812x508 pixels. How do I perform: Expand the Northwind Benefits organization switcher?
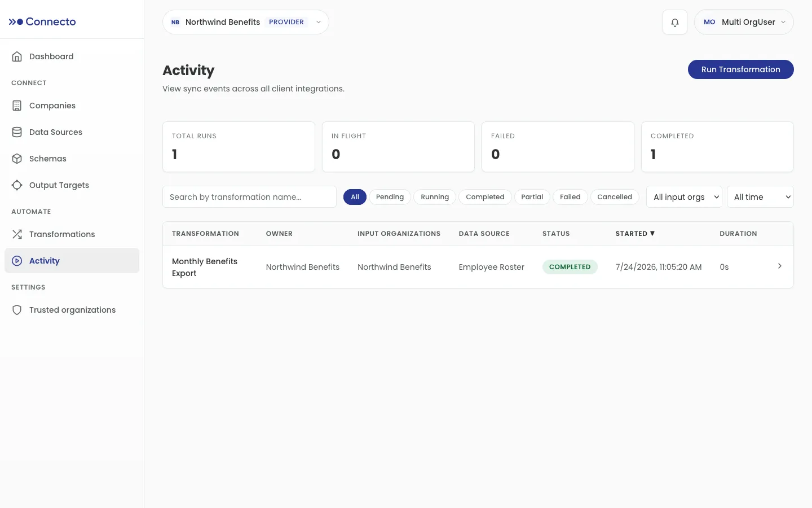pyautogui.click(x=246, y=22)
